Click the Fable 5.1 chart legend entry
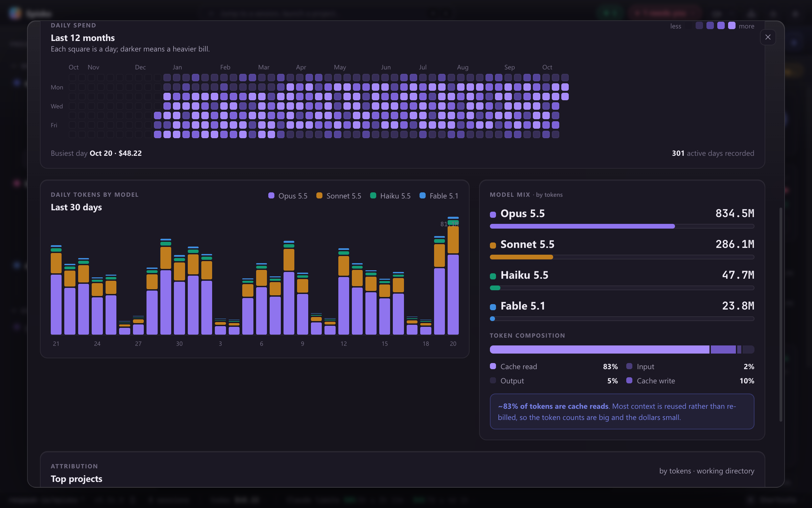The width and height of the screenshot is (812, 508). (439, 196)
